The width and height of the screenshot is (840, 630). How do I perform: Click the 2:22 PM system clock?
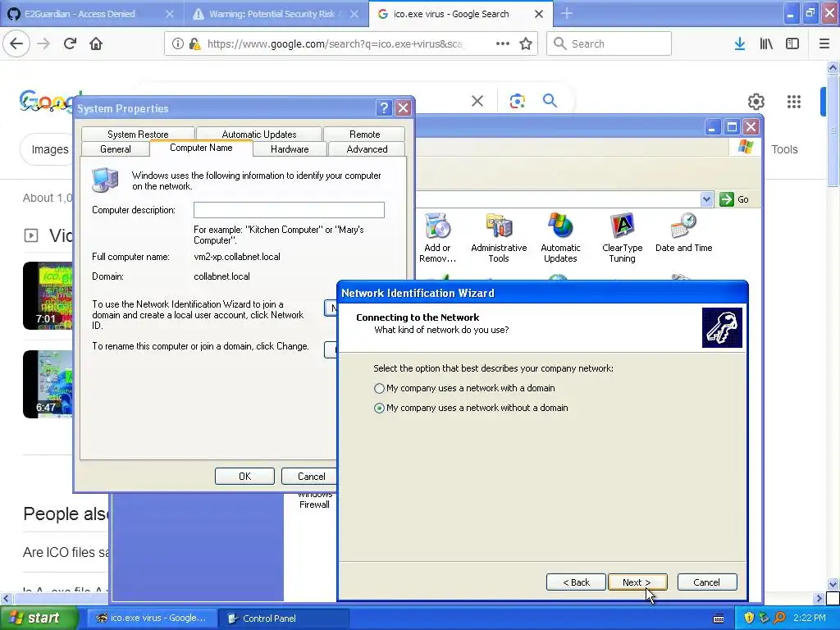pyautogui.click(x=810, y=618)
